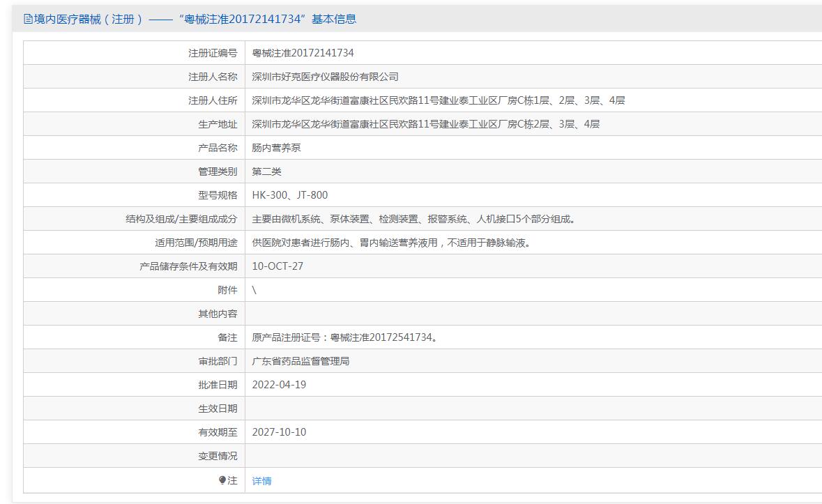The height and width of the screenshot is (504, 822).
Task: Select storage value 10-OCT-27
Action: pyautogui.click(x=277, y=266)
